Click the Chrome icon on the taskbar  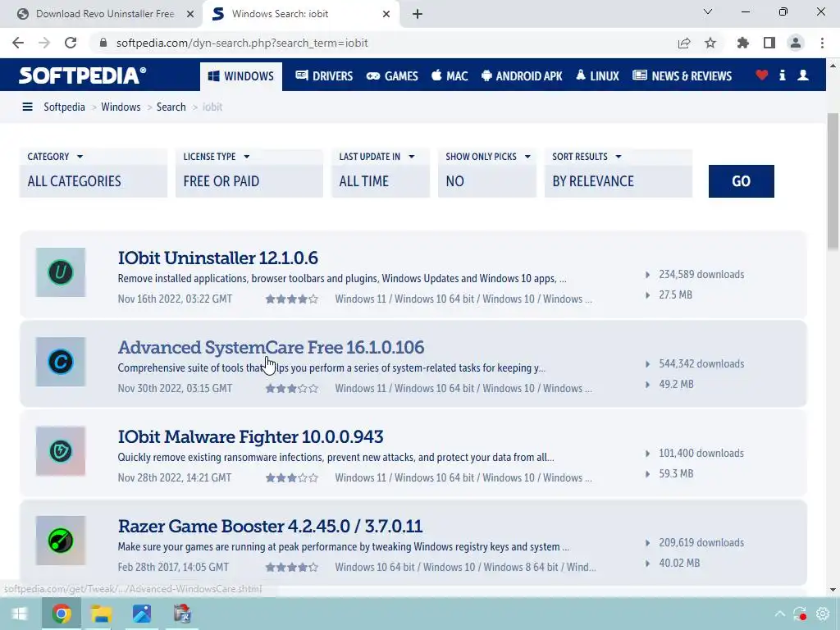coord(61,614)
